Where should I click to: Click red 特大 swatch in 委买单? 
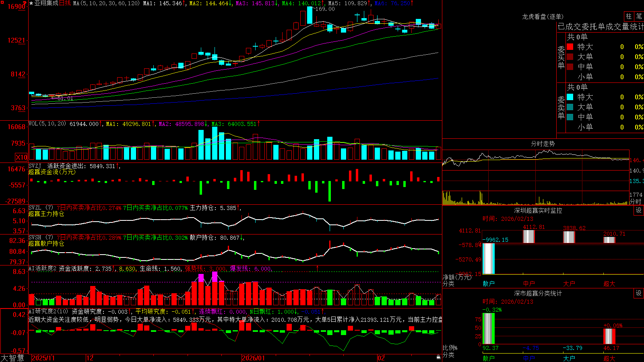(570, 47)
